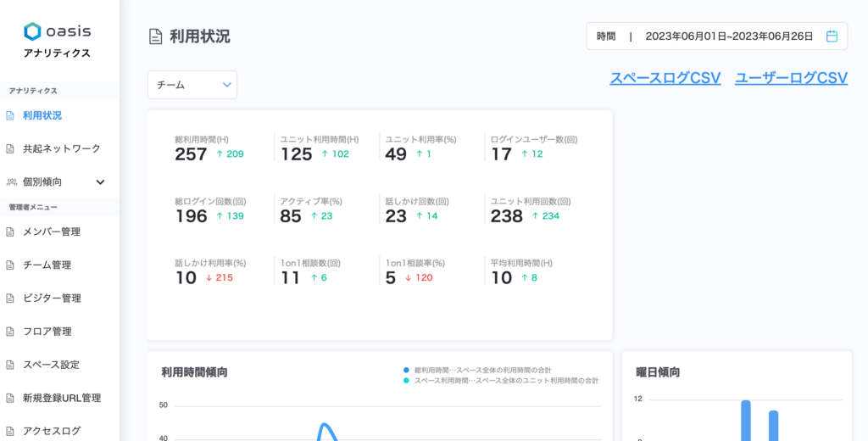Click the oasis logo icon
This screenshot has width=868, height=441.
coord(32,31)
